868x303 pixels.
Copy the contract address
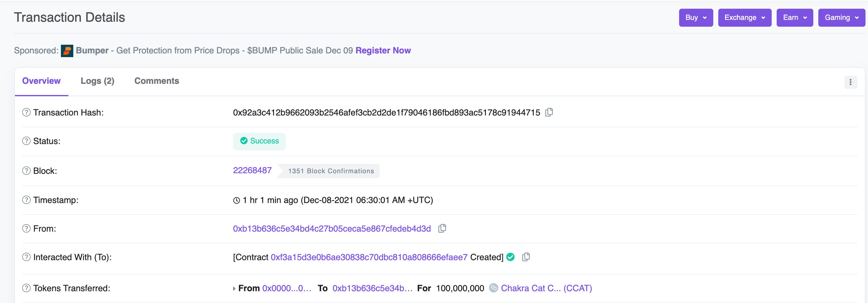click(526, 257)
